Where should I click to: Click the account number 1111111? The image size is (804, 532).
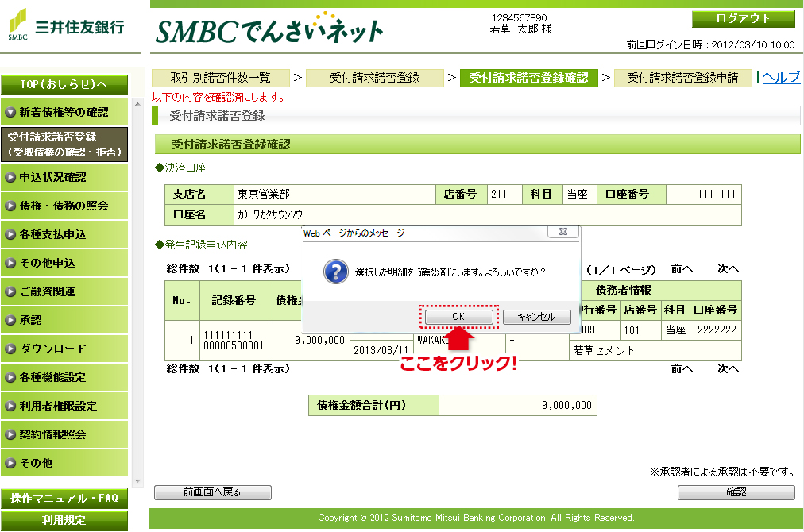coord(717,195)
